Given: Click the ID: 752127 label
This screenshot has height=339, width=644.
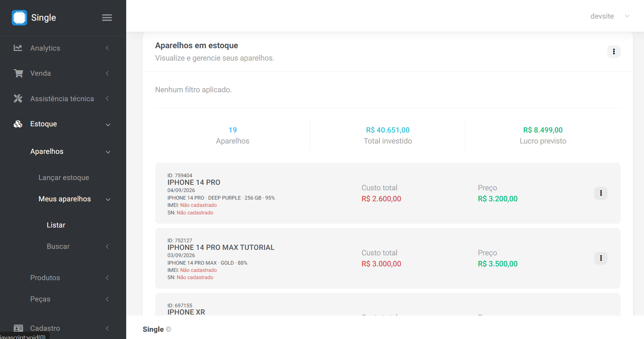Looking at the screenshot, I should click(x=180, y=241).
